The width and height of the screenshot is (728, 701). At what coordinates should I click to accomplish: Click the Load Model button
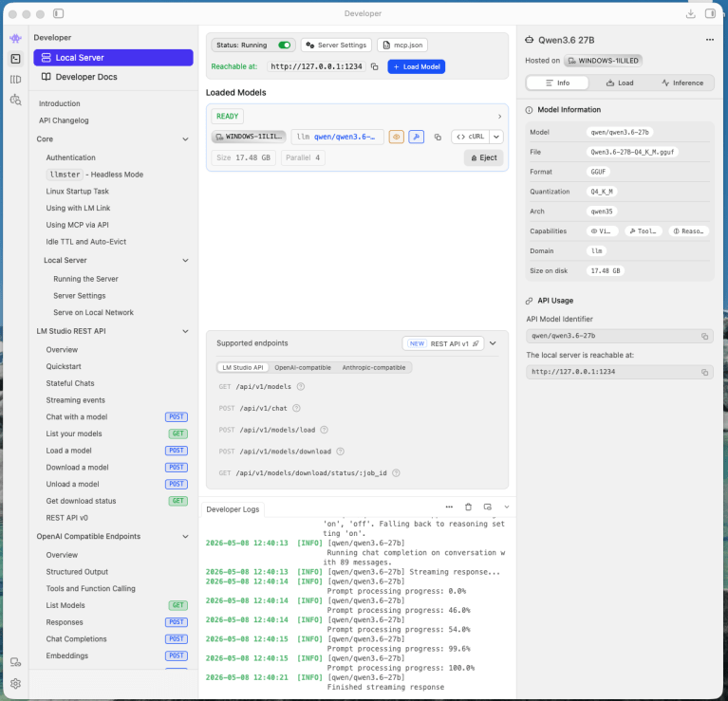coord(417,66)
